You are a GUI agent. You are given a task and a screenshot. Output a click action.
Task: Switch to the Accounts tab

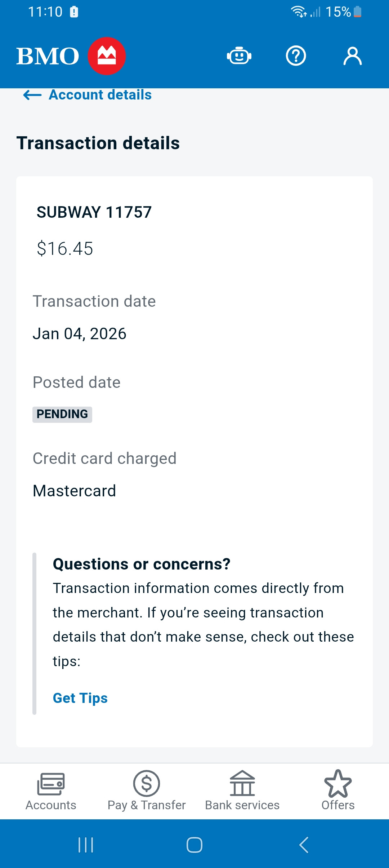(51, 805)
